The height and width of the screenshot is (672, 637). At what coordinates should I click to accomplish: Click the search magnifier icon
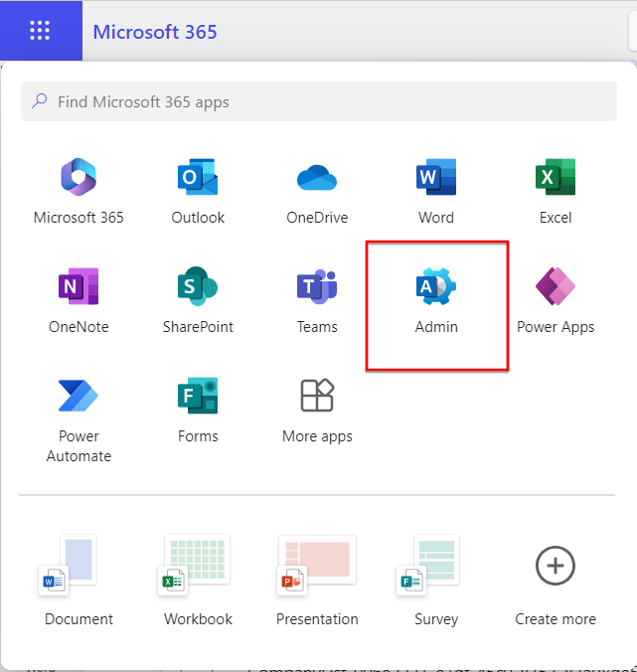pyautogui.click(x=40, y=101)
